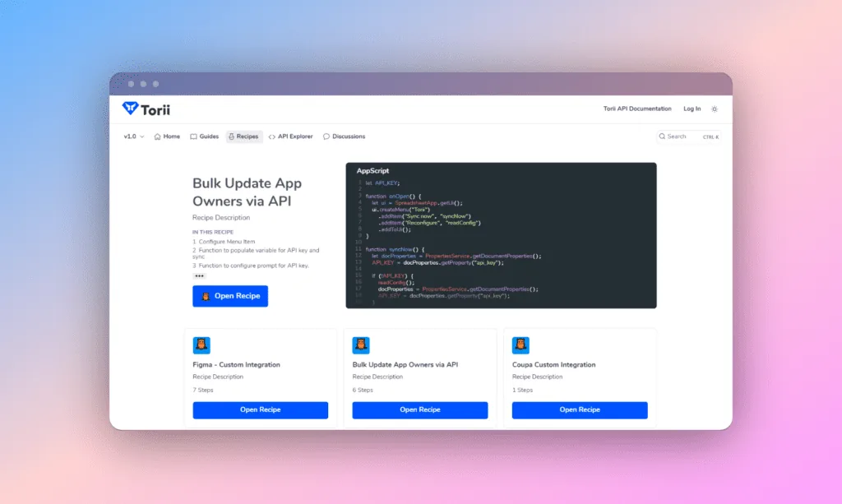The height and width of the screenshot is (504, 842).
Task: Click step '3. Function to configure prompt'
Action: tap(251, 265)
